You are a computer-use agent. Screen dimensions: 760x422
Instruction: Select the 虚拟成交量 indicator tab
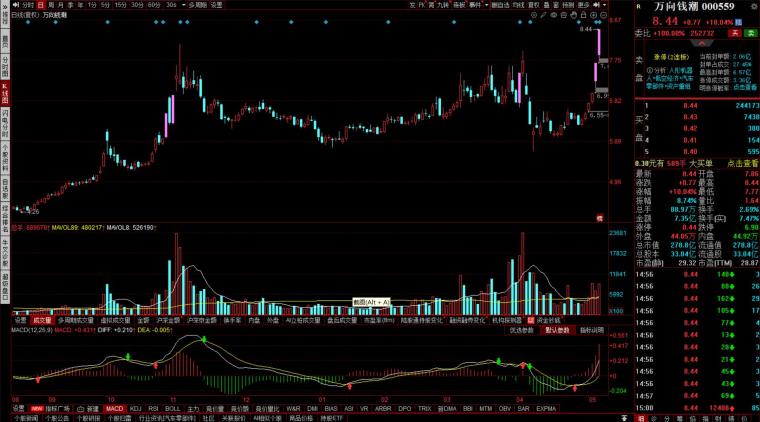115,320
